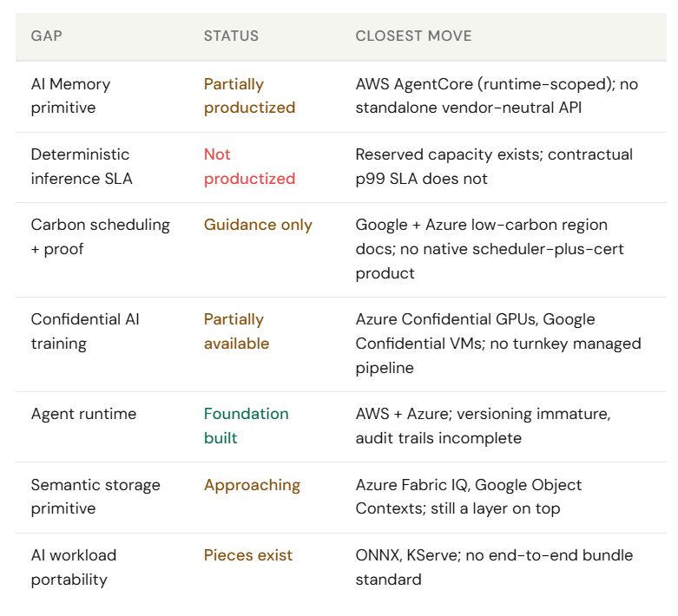This screenshot has height=616, width=678.
Task: Click the Approaching status text
Action: coord(252,485)
